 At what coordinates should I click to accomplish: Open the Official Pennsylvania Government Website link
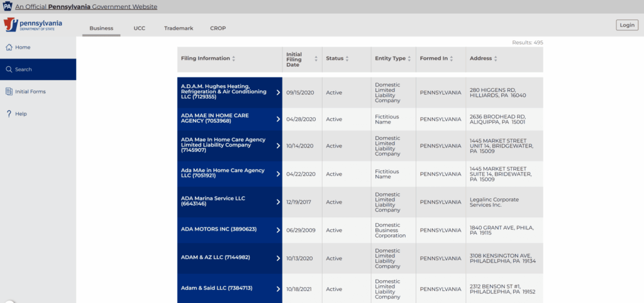tap(86, 7)
